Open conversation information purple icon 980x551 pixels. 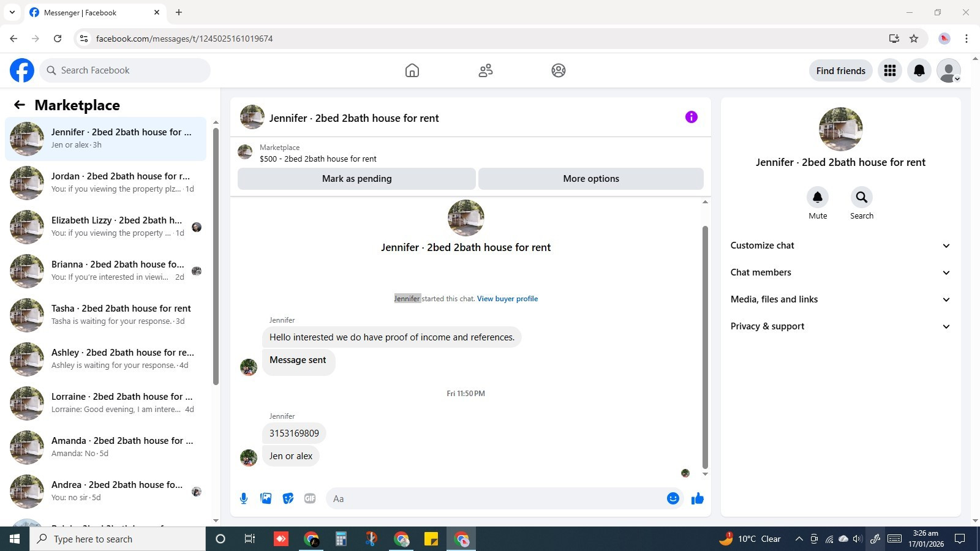(x=692, y=117)
